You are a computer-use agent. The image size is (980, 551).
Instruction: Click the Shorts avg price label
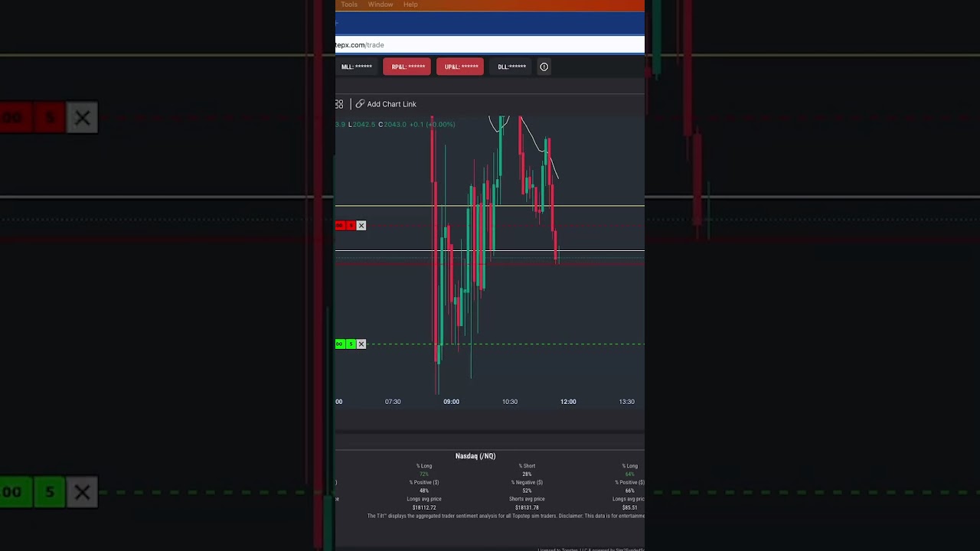tap(527, 500)
